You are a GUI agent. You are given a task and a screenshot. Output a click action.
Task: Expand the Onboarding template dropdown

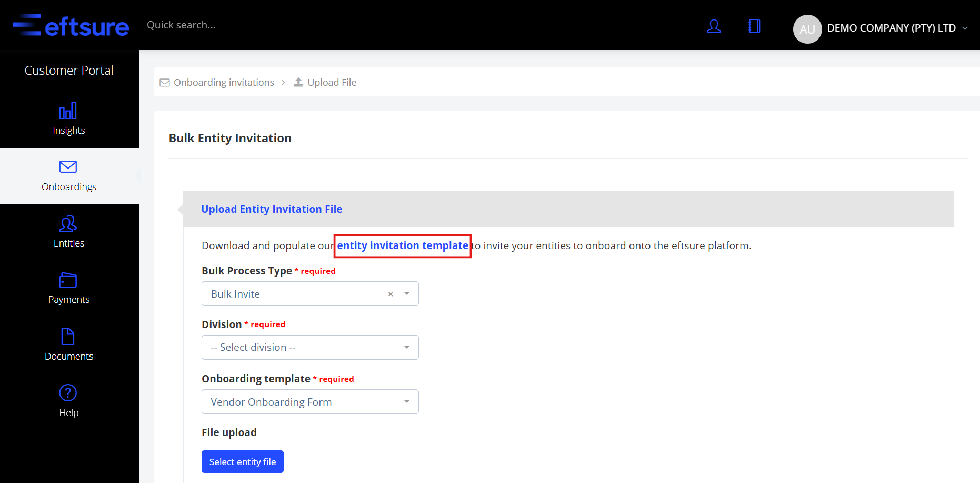(x=310, y=402)
